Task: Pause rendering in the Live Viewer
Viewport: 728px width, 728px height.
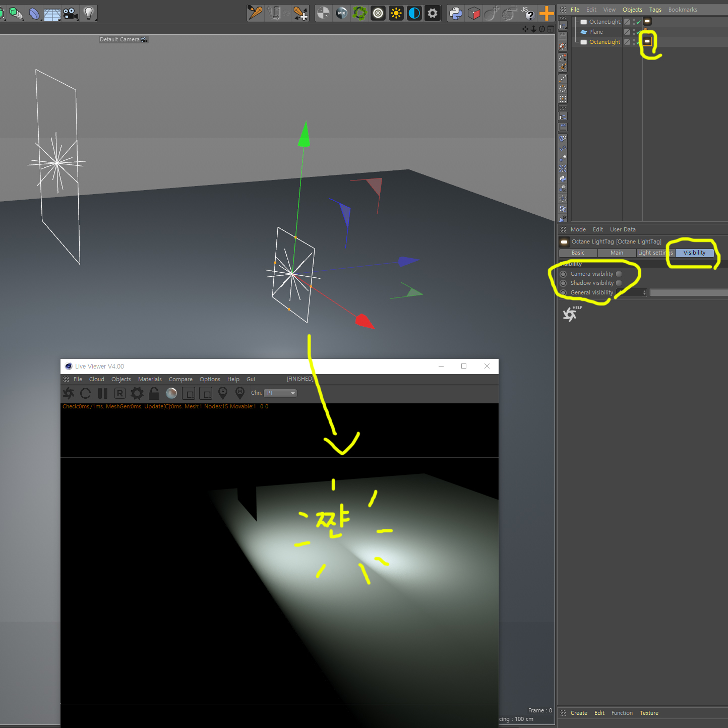Action: 103,393
